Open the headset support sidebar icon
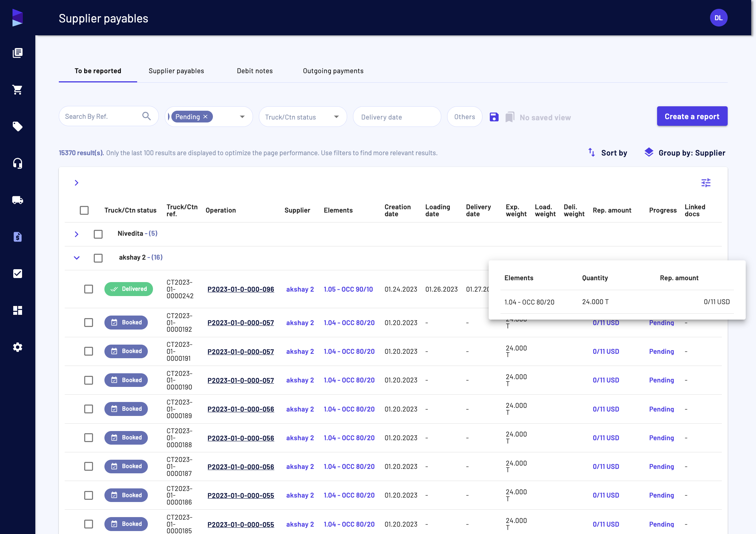Image resolution: width=756 pixels, height=534 pixels. (17, 163)
